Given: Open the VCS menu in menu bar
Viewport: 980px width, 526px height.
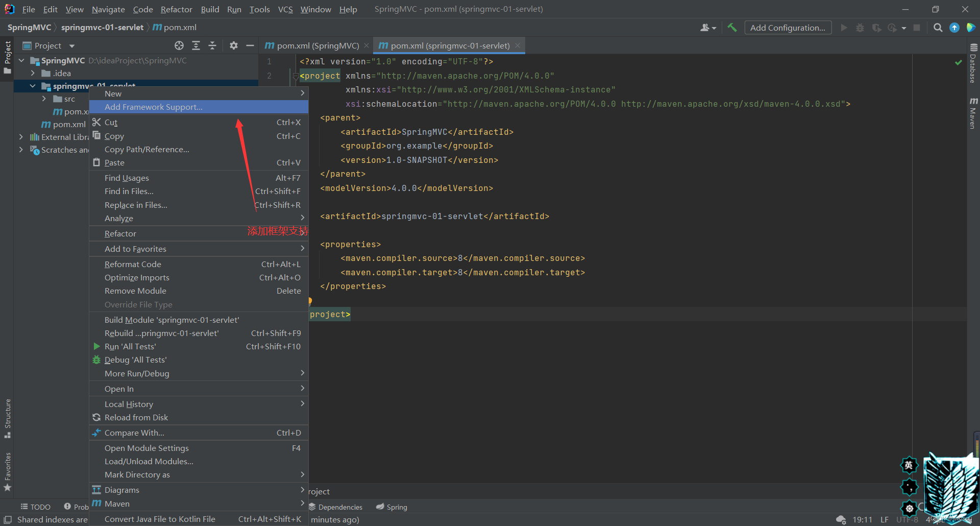Looking at the screenshot, I should (285, 9).
